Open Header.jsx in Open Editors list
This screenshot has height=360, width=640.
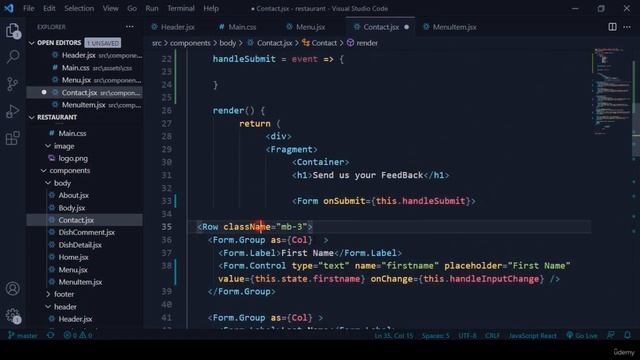tap(85, 55)
